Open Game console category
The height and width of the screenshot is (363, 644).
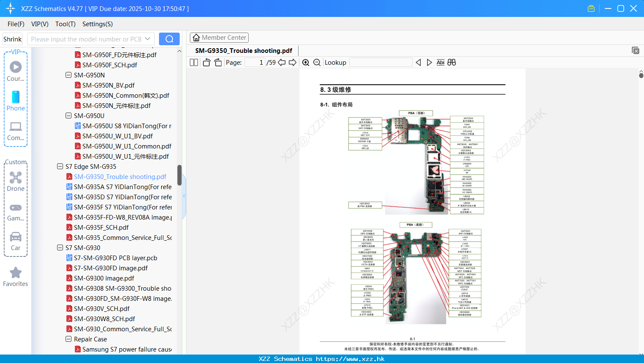(x=16, y=212)
